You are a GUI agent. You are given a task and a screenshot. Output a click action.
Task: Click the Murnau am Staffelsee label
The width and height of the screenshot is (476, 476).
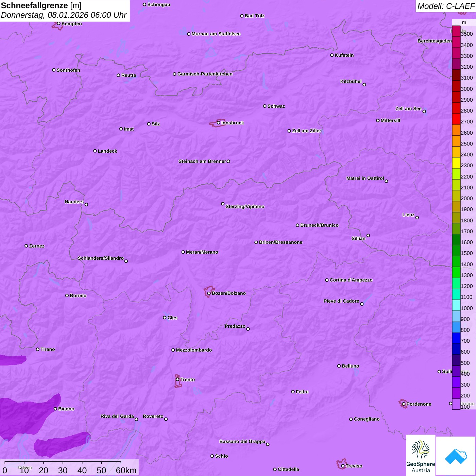pos(216,34)
